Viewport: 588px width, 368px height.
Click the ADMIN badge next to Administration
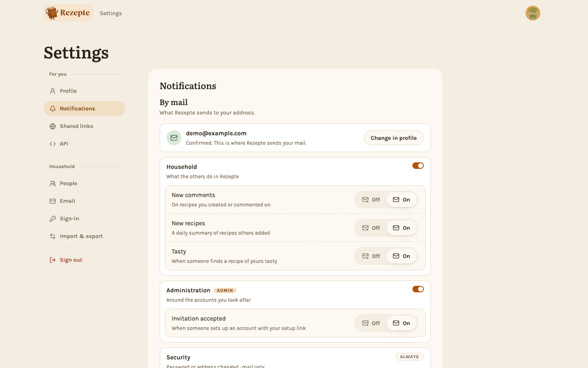[225, 291]
